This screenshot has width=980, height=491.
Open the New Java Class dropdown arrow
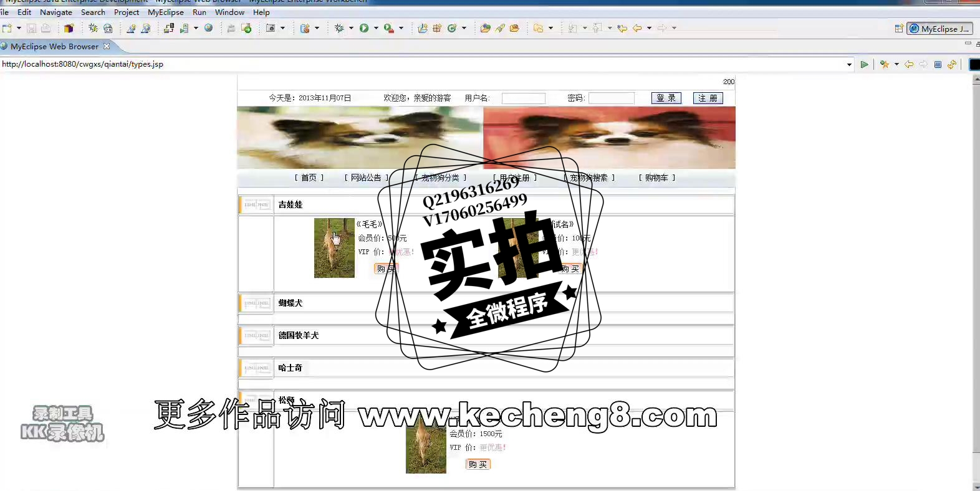click(x=464, y=28)
